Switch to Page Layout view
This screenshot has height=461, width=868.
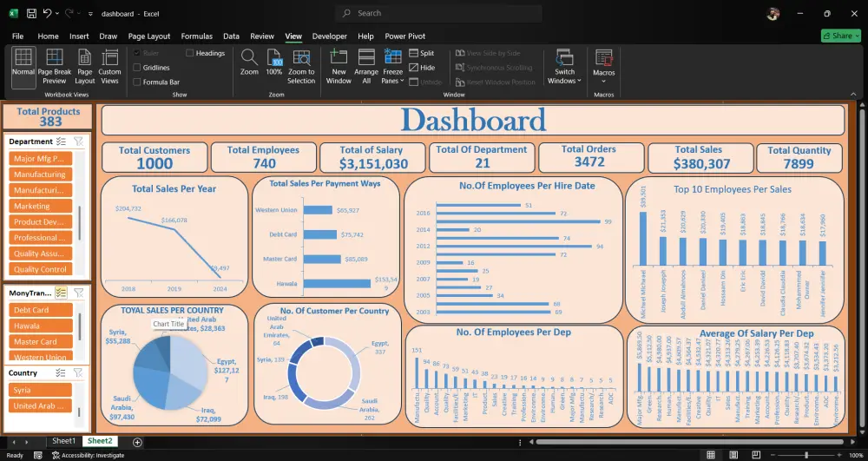[85, 67]
